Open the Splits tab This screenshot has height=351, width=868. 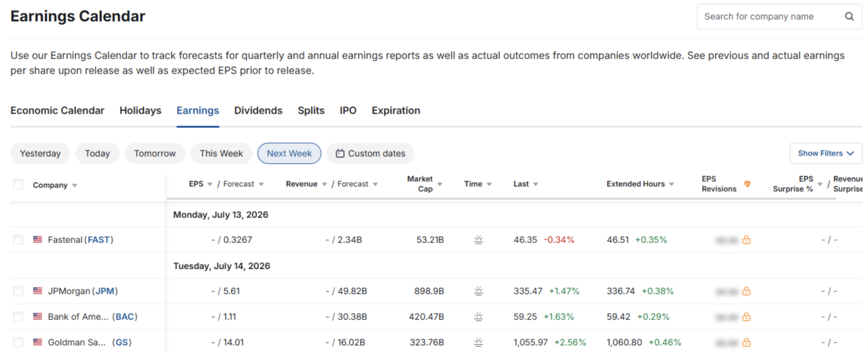[x=311, y=111]
